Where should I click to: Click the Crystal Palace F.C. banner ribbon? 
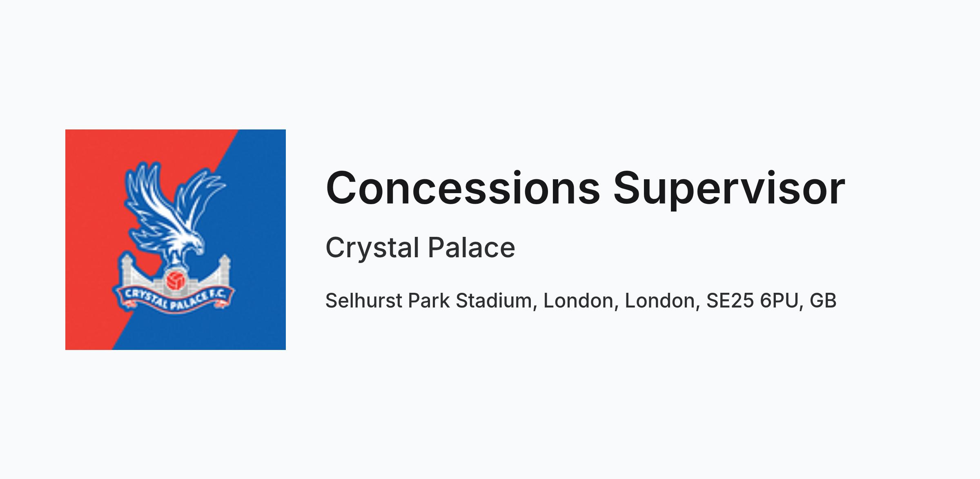click(x=173, y=299)
